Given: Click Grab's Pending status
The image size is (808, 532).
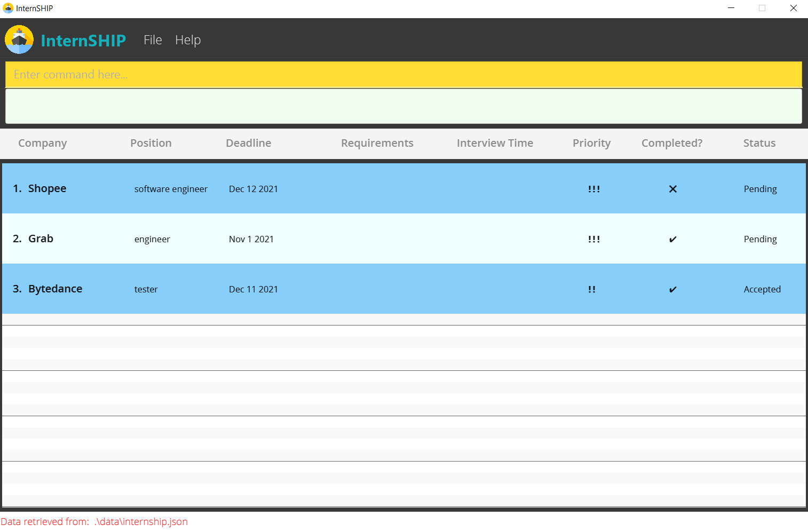Looking at the screenshot, I should click(x=761, y=239).
